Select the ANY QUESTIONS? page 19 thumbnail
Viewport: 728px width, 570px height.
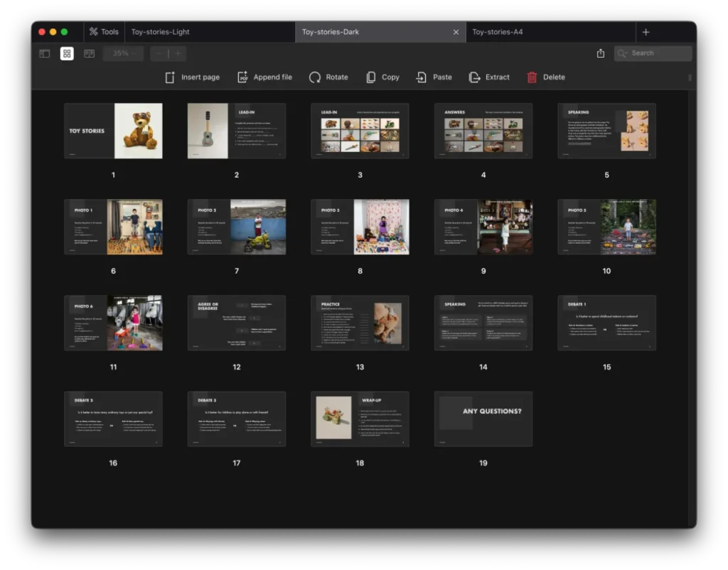(x=483, y=419)
